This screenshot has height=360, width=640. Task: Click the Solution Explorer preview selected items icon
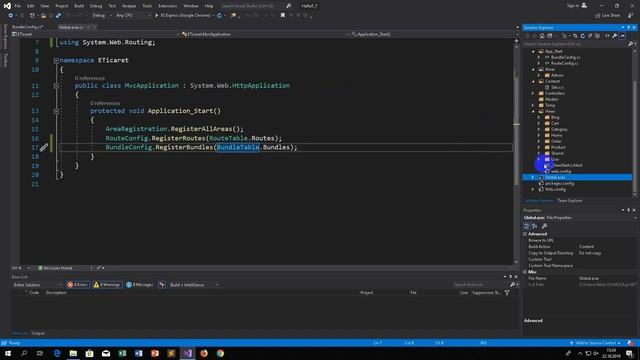622,36
